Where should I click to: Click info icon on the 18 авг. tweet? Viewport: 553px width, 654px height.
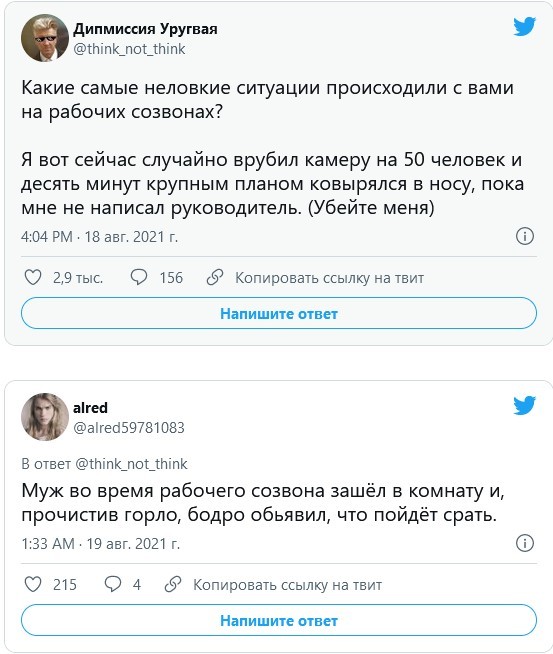tap(525, 236)
